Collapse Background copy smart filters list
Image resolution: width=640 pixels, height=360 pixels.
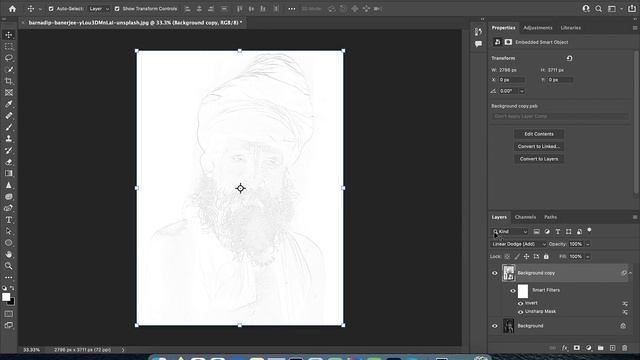click(630, 273)
